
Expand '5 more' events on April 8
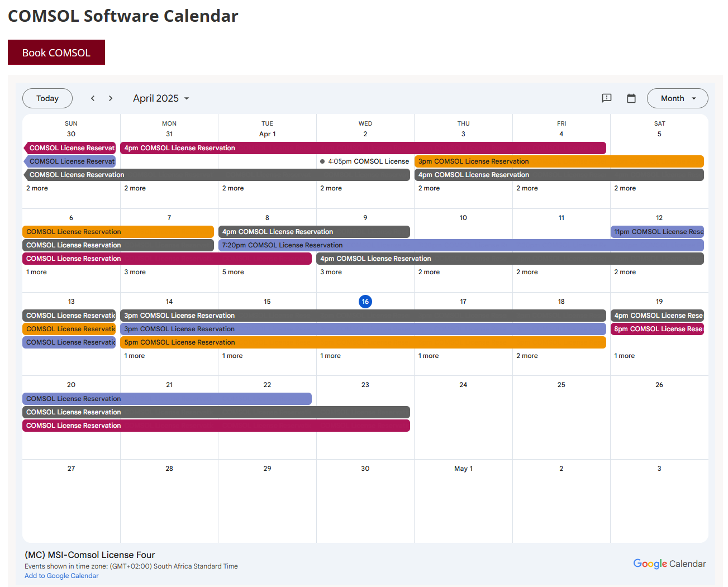(x=233, y=272)
